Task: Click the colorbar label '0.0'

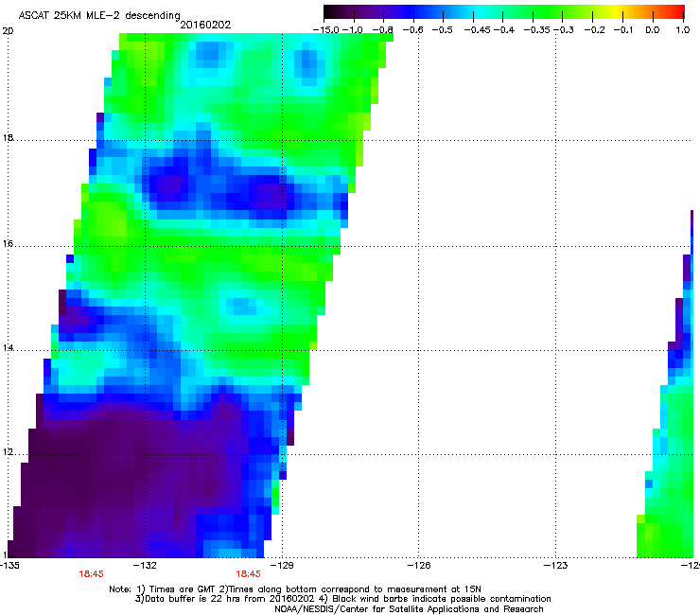Action: [653, 30]
